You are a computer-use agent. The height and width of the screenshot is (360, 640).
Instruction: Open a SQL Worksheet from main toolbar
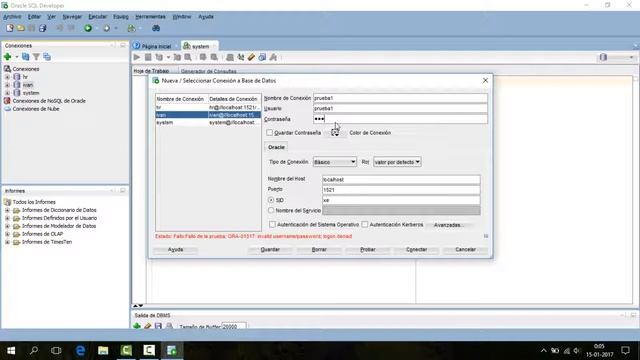coord(131,28)
